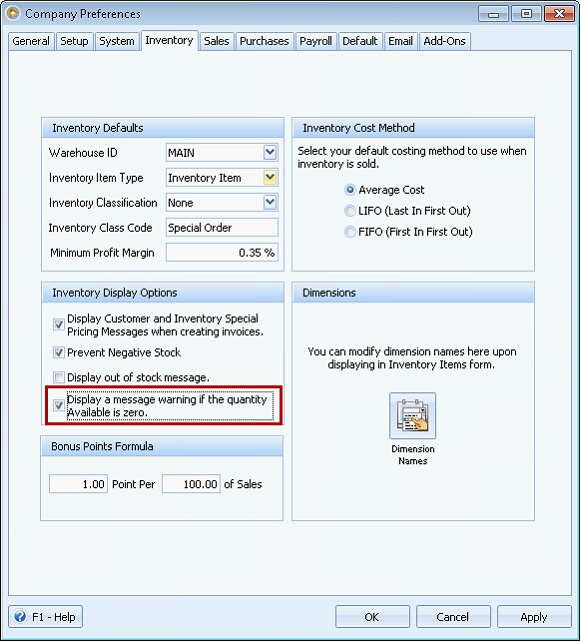
Task: Click the 100.00 of Sales field
Action: click(x=191, y=484)
